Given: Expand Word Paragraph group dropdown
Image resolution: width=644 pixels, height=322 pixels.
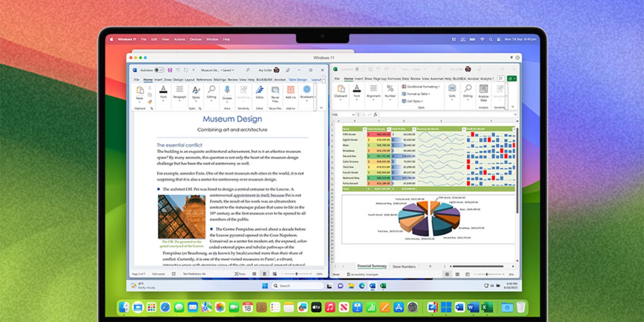Looking at the screenshot, I should [x=179, y=101].
